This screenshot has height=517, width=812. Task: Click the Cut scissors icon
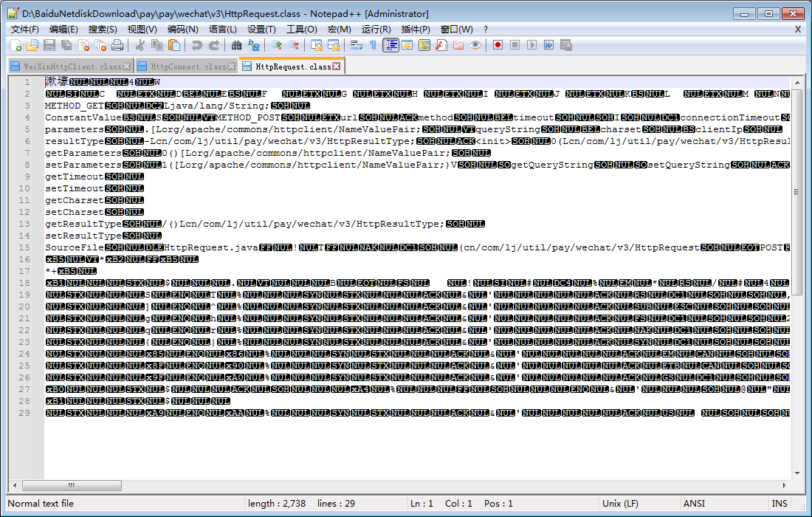140,46
